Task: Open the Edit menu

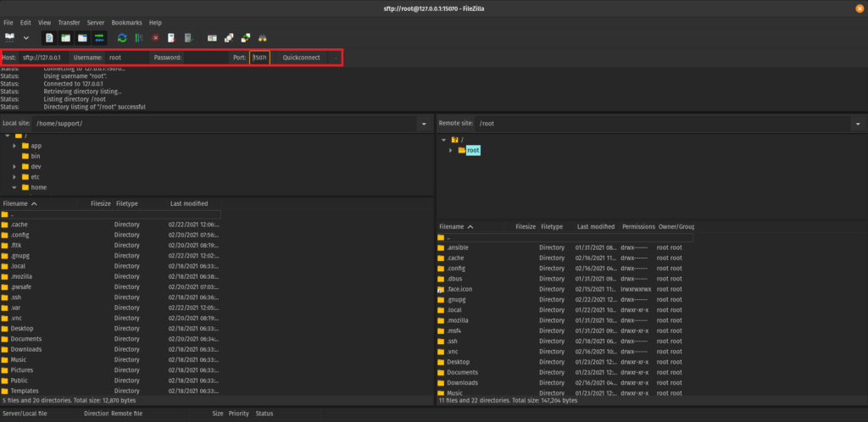Action: click(x=25, y=23)
